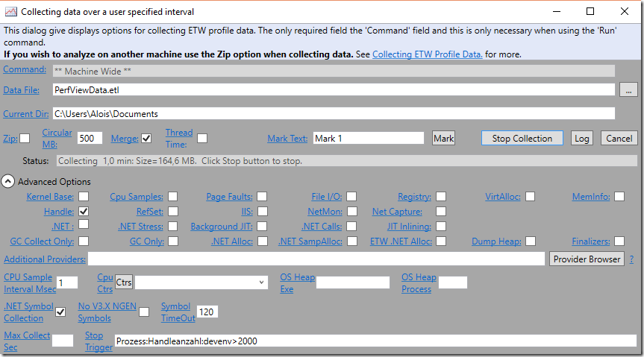Enable .NET Stress checkbox
Viewport: 644px width, 357px height.
pyautogui.click(x=172, y=226)
